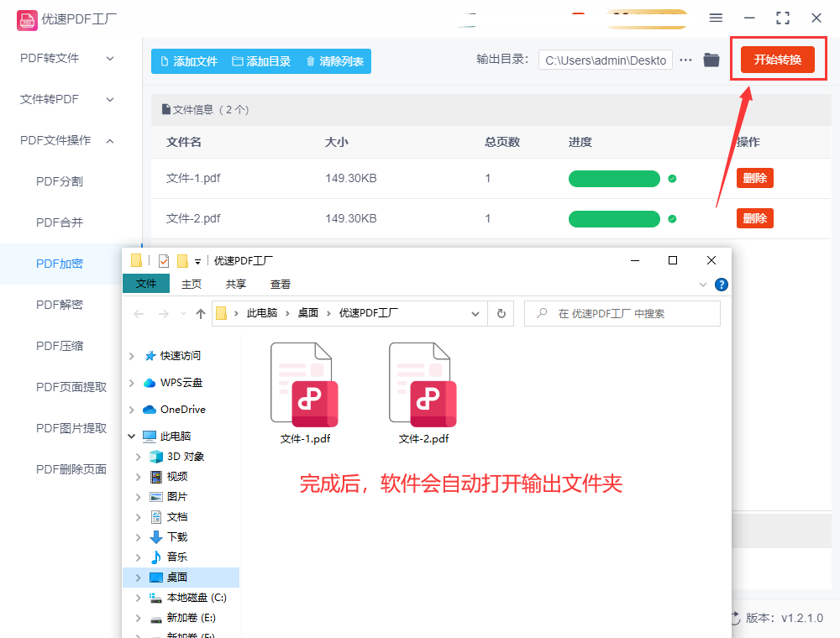840x638 pixels.
Task: Select WPS云盘 in Explorer navigation pane
Action: (x=181, y=383)
